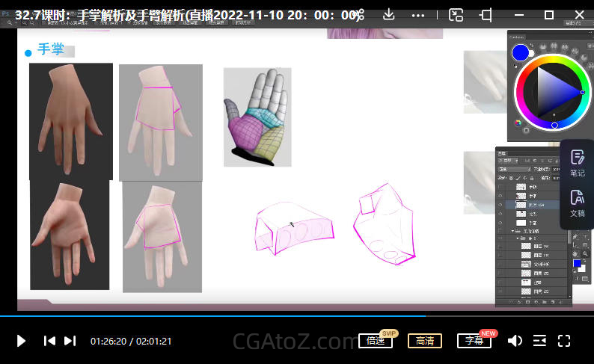Share this video
This screenshot has height=364, width=594.
pyautogui.click(x=358, y=15)
